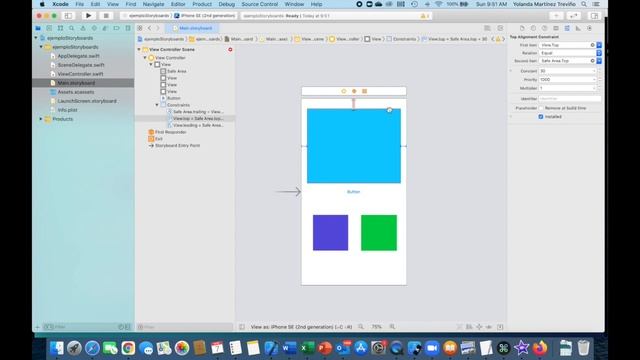Show the Quick Help inspector

544,28
